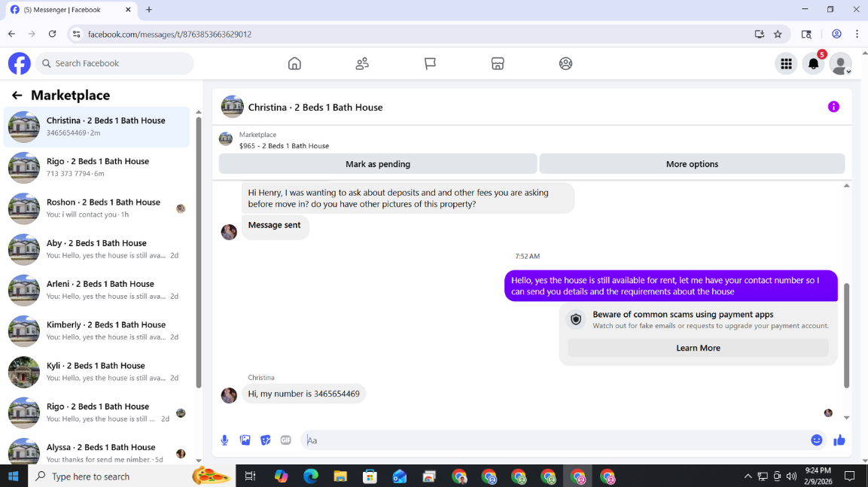The image size is (868, 487).
Task: Open Arleni 2 Beds 1 Bath conversation
Action: [97, 290]
